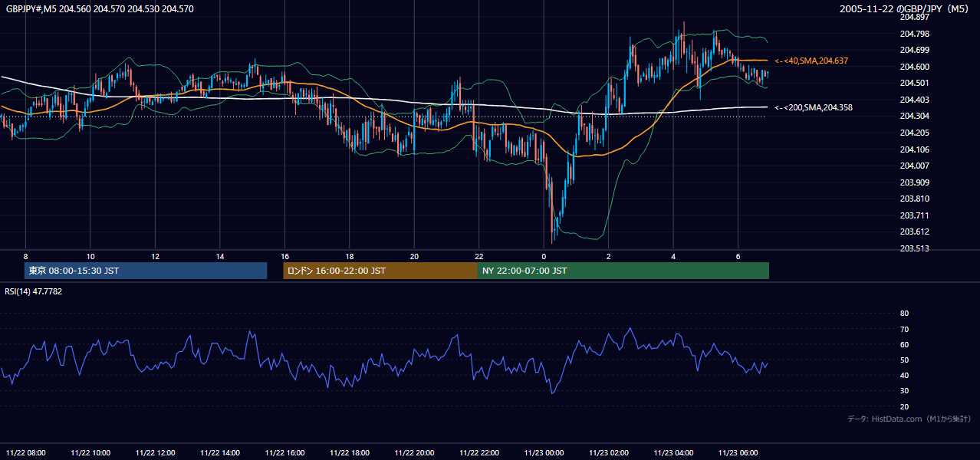Click the NY 22:00-07:00 JST session bar

click(623, 271)
